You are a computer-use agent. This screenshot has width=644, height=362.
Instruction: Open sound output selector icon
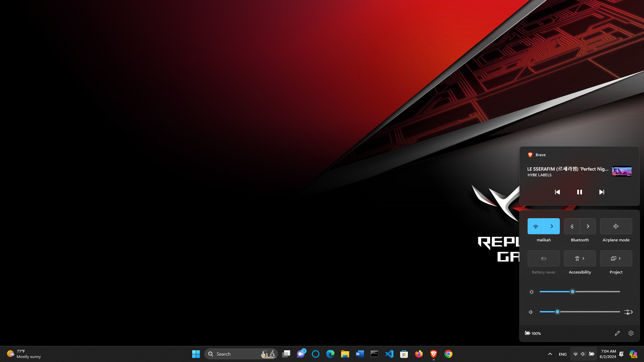point(628,312)
